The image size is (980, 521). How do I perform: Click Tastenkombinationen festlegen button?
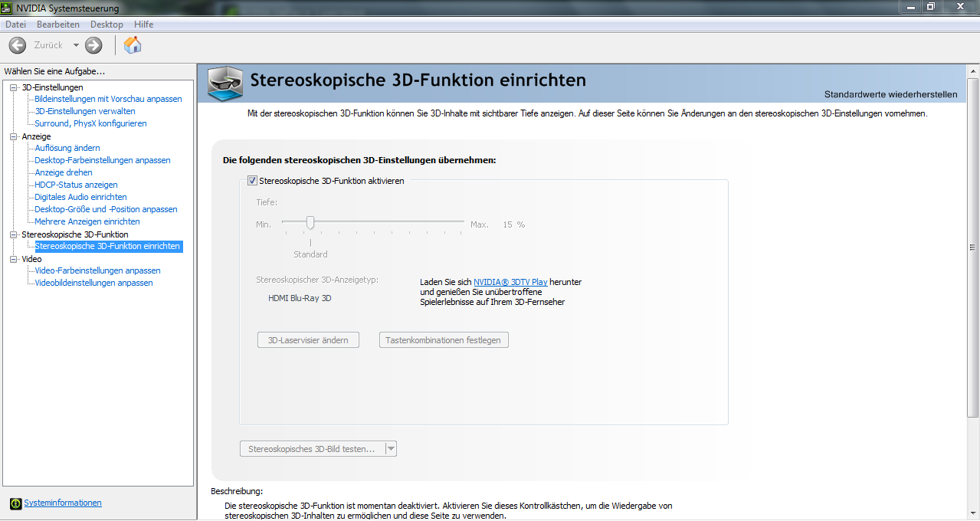[x=444, y=340]
